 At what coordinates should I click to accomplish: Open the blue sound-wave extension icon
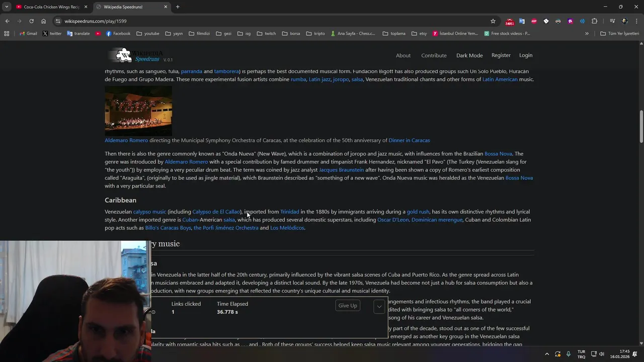click(x=582, y=21)
